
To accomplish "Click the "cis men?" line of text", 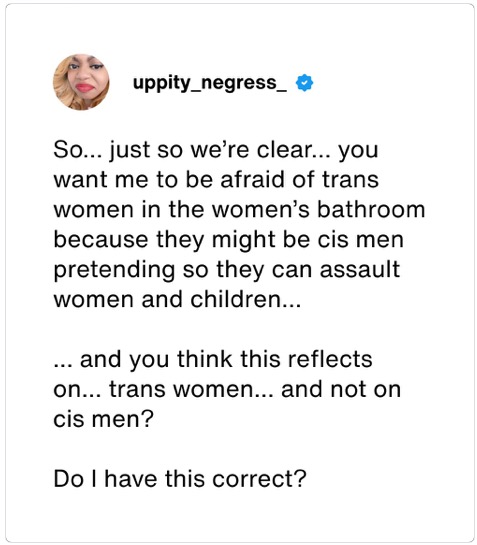I will coord(103,419).
